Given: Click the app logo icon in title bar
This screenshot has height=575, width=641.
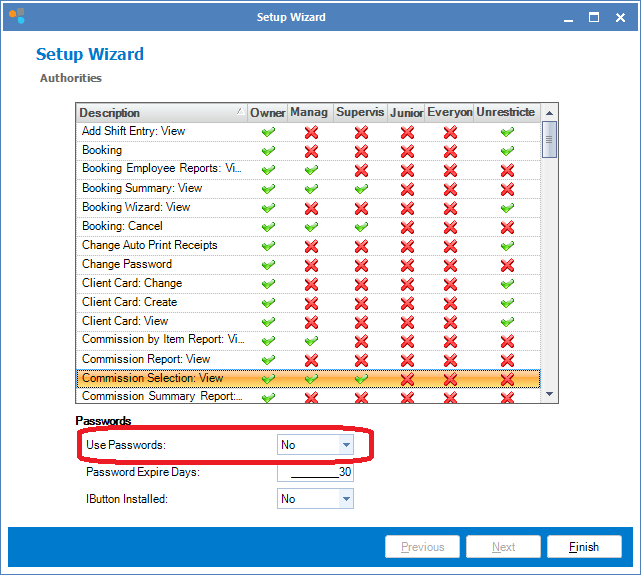Looking at the screenshot, I should click(x=17, y=16).
